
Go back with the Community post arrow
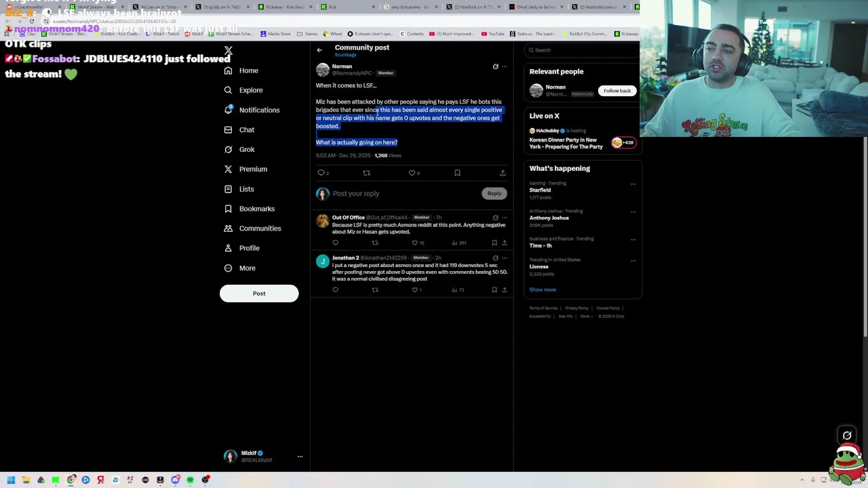pyautogui.click(x=319, y=50)
